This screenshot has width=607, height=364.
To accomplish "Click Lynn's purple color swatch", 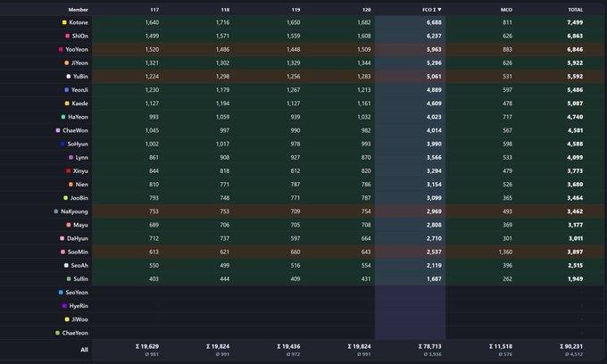I will point(71,157).
